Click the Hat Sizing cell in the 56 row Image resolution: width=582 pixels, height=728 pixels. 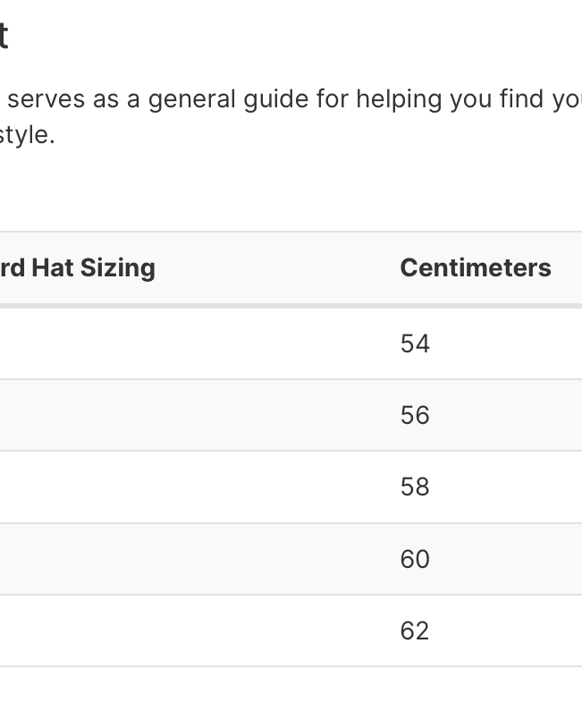179,415
